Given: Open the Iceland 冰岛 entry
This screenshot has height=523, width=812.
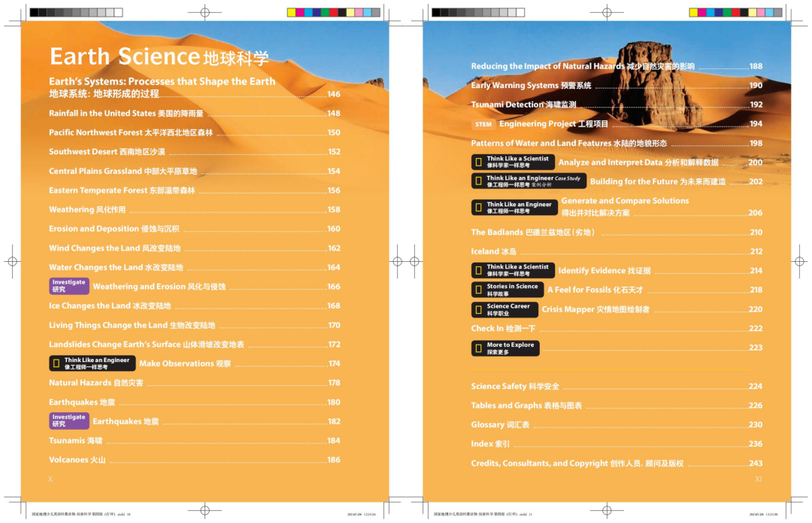Looking at the screenshot, I should [493, 251].
